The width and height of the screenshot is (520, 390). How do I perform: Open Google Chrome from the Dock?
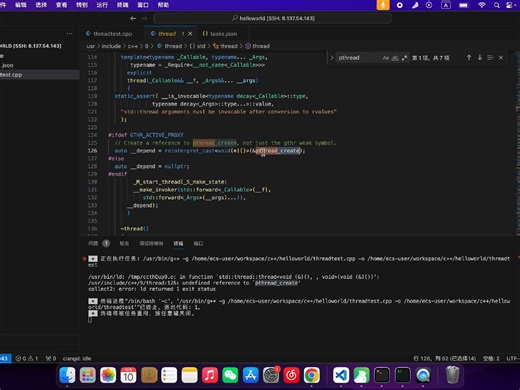[312, 375]
